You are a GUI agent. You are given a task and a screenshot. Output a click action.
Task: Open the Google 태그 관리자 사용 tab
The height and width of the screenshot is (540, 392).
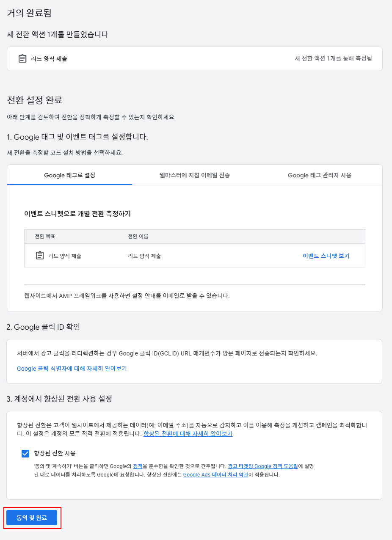click(x=319, y=175)
